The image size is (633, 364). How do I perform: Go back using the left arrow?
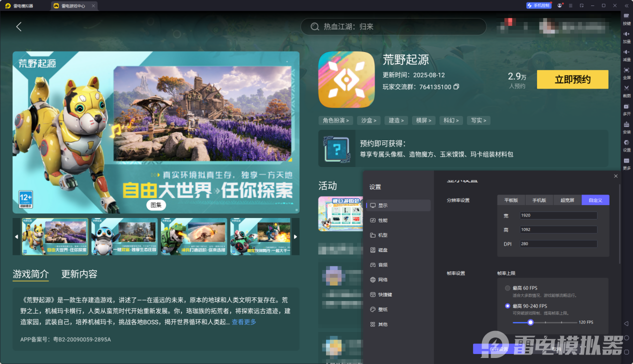coord(19,26)
